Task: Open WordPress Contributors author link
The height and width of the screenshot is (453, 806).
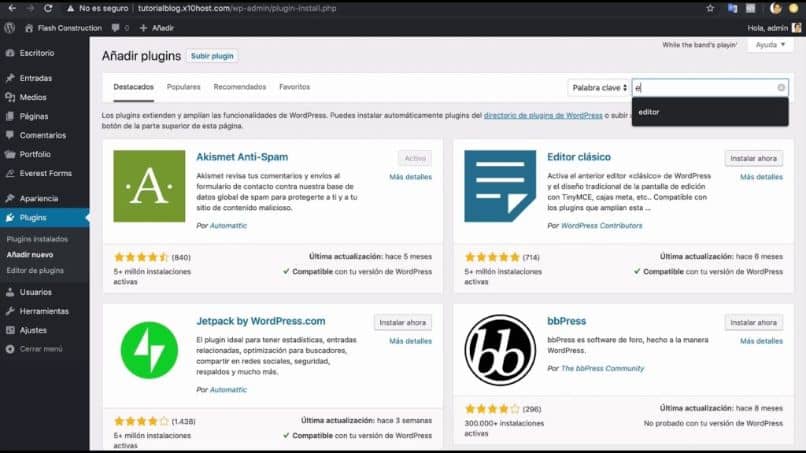Action: 601,225
